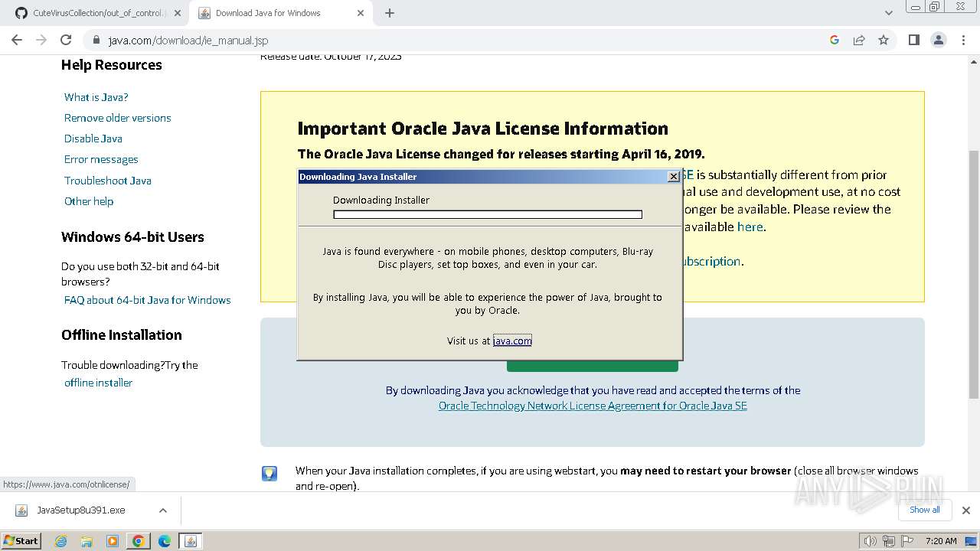Open the offline installer link

(x=99, y=383)
